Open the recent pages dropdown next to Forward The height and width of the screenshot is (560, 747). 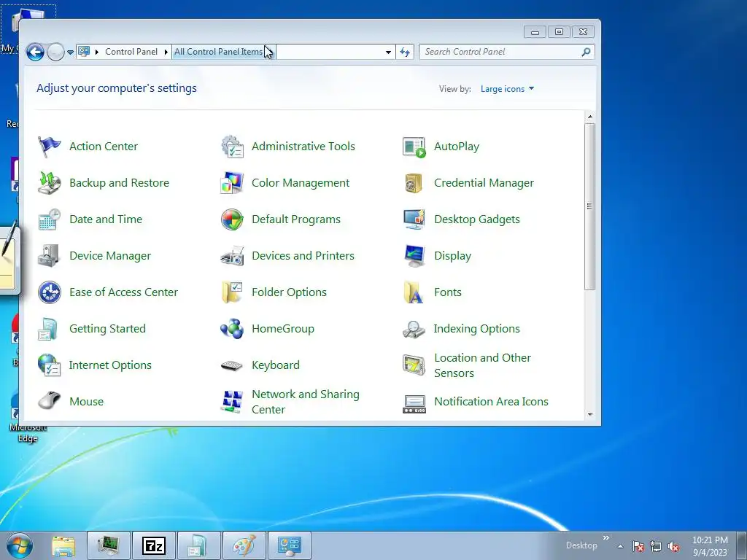(x=70, y=52)
